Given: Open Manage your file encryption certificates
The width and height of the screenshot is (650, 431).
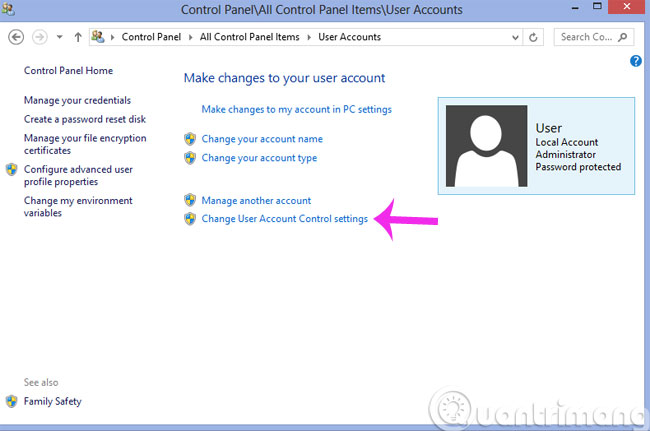Looking at the screenshot, I should tap(85, 144).
